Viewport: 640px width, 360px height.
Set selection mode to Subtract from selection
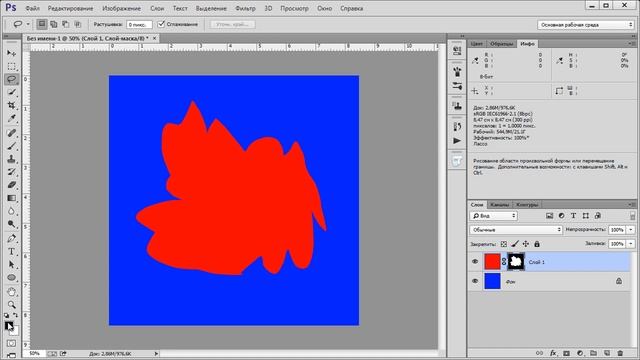click(x=65, y=24)
